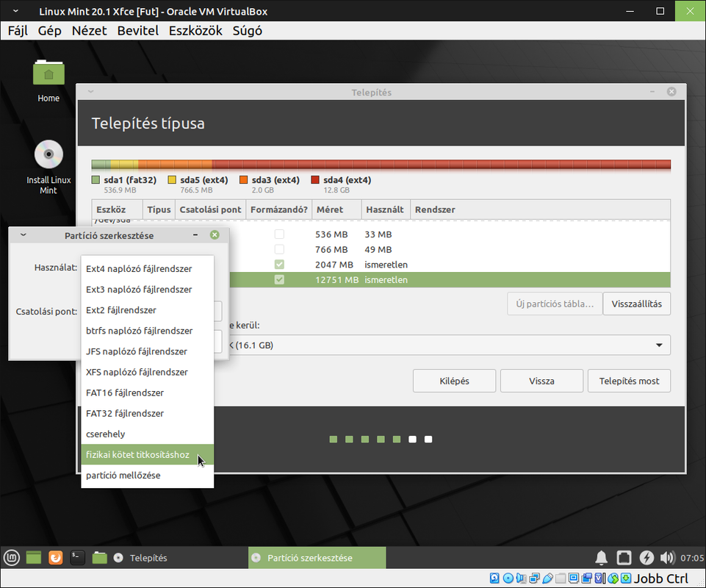This screenshot has height=588, width=706.
Task: Toggle format checkbox for the 766 MB partition
Action: (279, 249)
